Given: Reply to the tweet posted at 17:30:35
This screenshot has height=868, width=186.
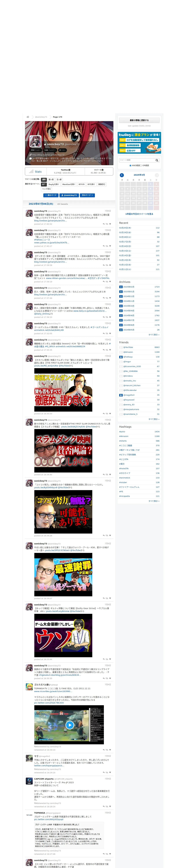Looking at the screenshot, I should pos(104,350).
